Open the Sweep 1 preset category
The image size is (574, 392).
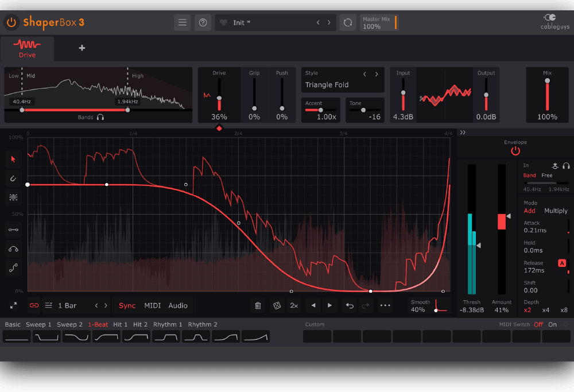pos(38,324)
